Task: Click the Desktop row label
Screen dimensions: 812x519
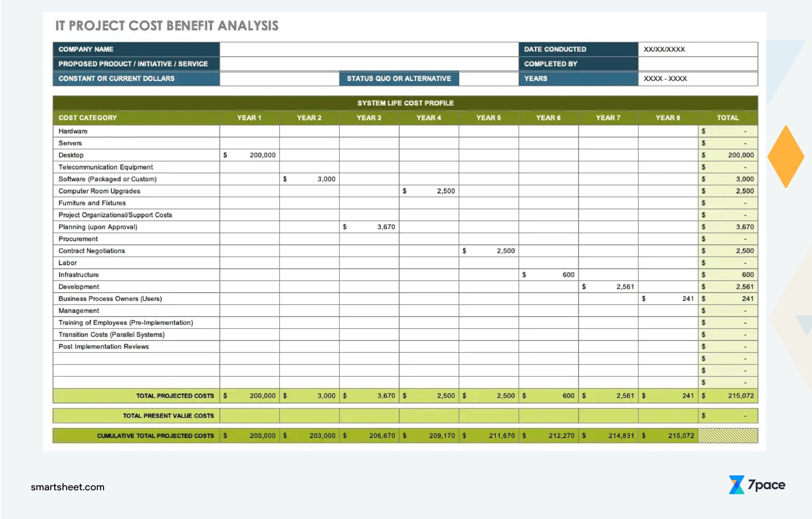Action: pyautogui.click(x=71, y=155)
